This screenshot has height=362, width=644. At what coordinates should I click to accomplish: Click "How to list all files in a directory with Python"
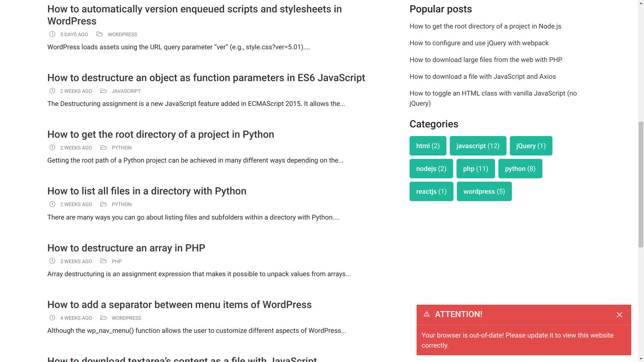[x=147, y=191]
